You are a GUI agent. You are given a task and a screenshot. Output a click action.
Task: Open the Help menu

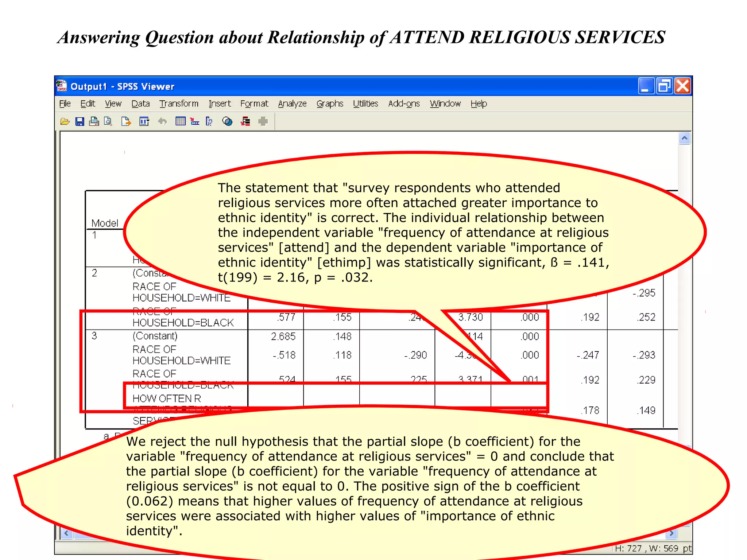[479, 104]
